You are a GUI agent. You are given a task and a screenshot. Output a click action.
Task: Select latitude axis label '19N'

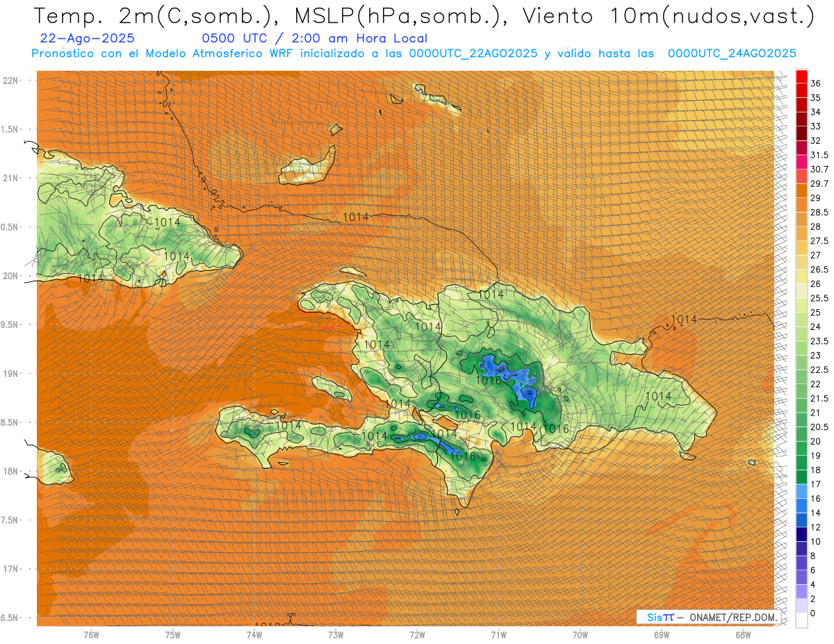click(10, 373)
